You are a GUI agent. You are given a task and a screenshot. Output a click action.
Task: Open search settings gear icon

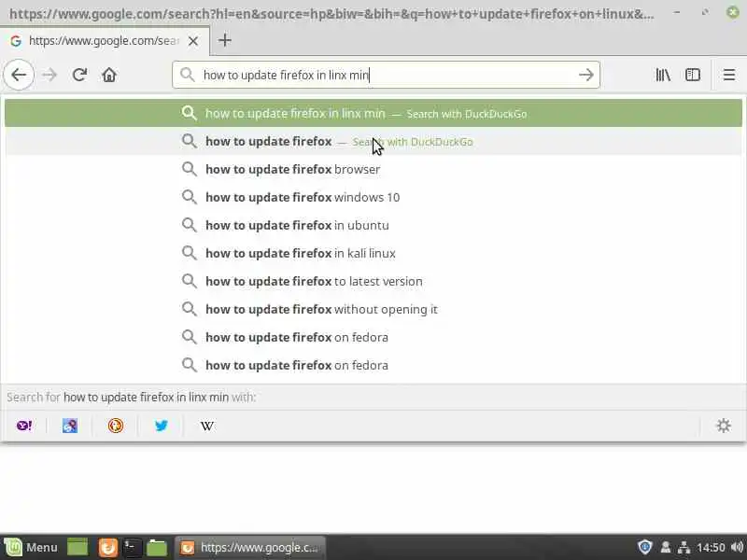tap(724, 426)
